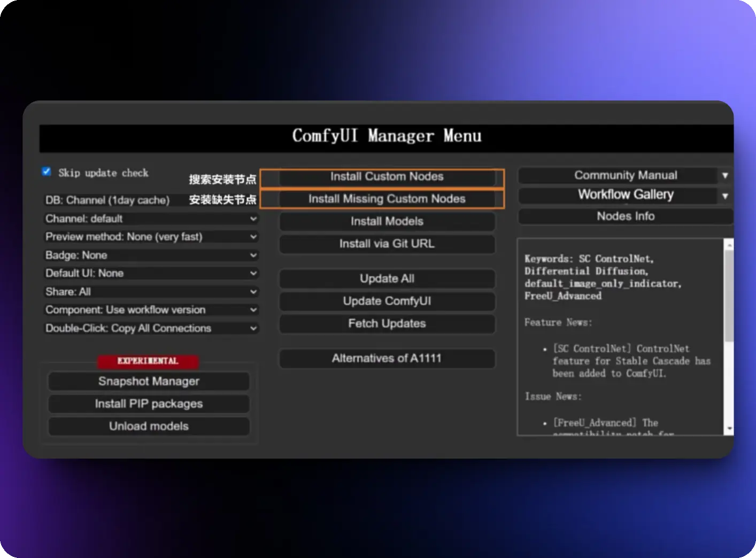Click Install Custom Nodes button
The image size is (756, 558).
pos(387,177)
